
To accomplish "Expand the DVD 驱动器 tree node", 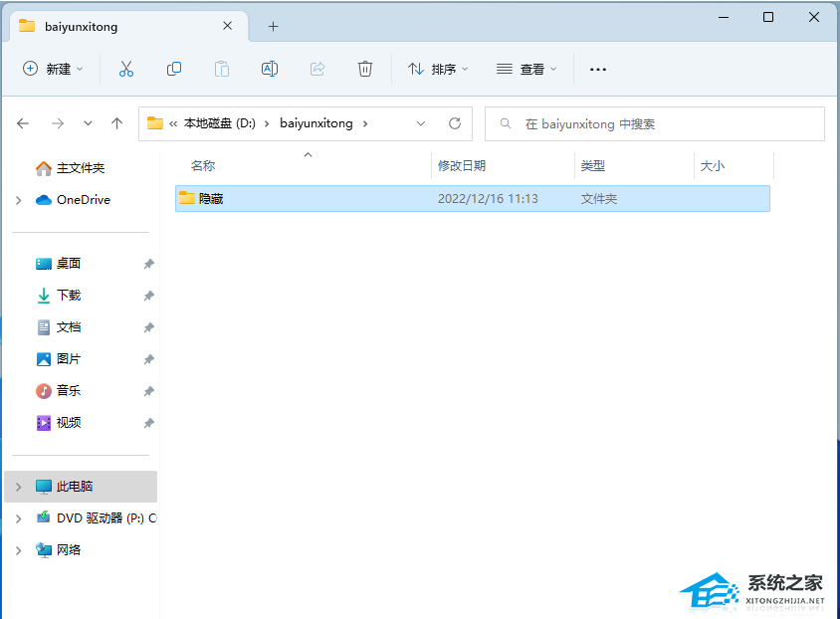I will pyautogui.click(x=19, y=518).
